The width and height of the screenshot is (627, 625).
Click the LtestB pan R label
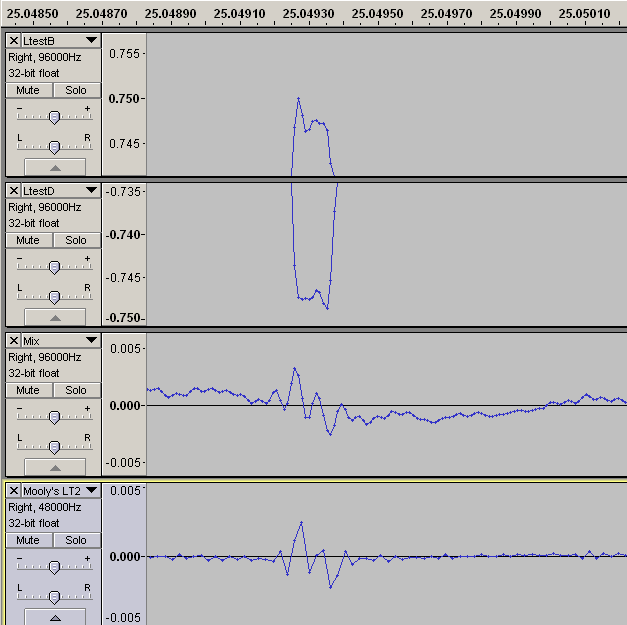pyautogui.click(x=88, y=138)
